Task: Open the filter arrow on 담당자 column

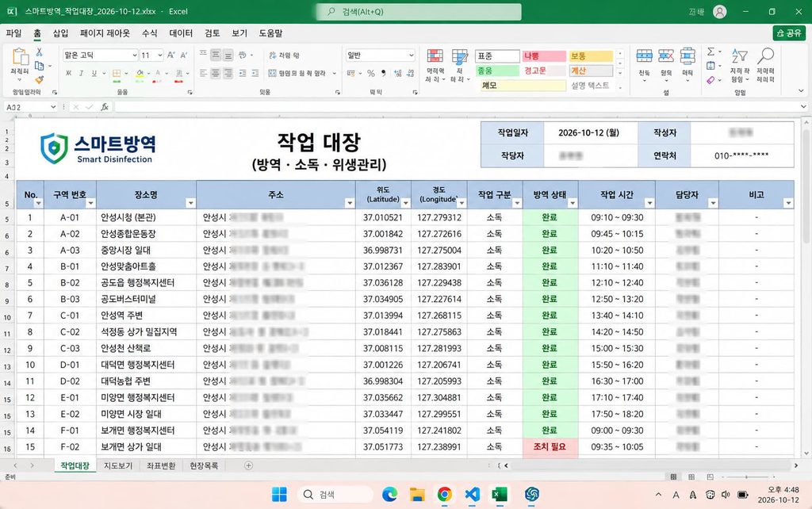Action: 713,203
